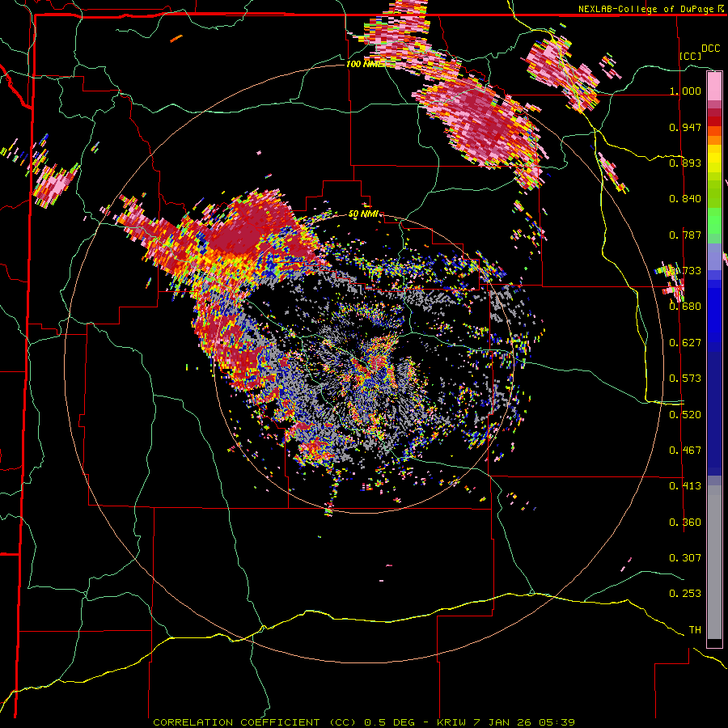
Task: Click the 0.573 scale value
Action: [x=685, y=379]
